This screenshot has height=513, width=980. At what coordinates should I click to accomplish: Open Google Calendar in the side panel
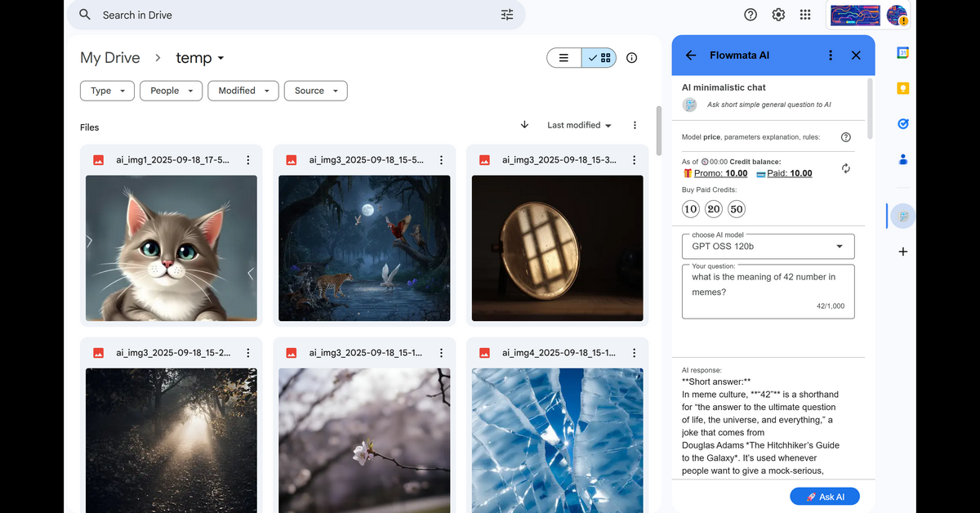coord(903,53)
